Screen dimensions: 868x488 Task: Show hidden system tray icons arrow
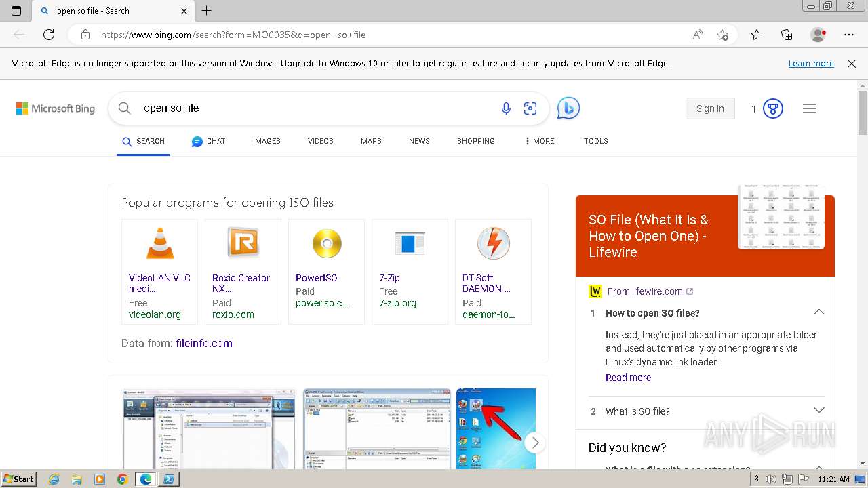[756, 479]
